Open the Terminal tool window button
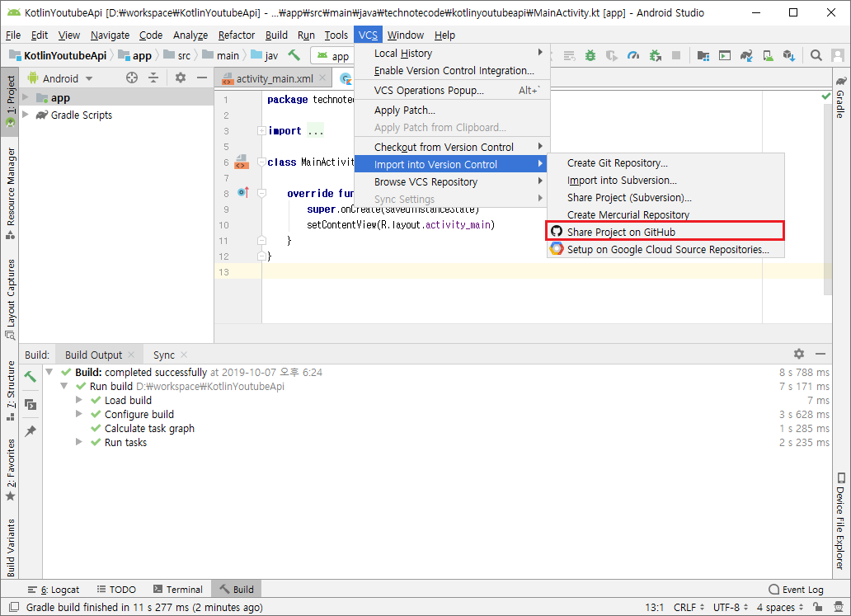The image size is (851, 616). 178,590
